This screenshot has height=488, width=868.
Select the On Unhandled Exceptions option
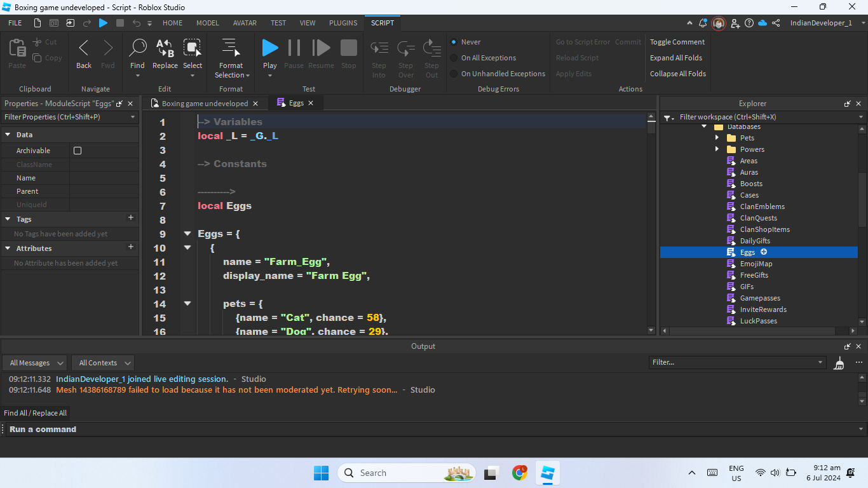click(454, 74)
